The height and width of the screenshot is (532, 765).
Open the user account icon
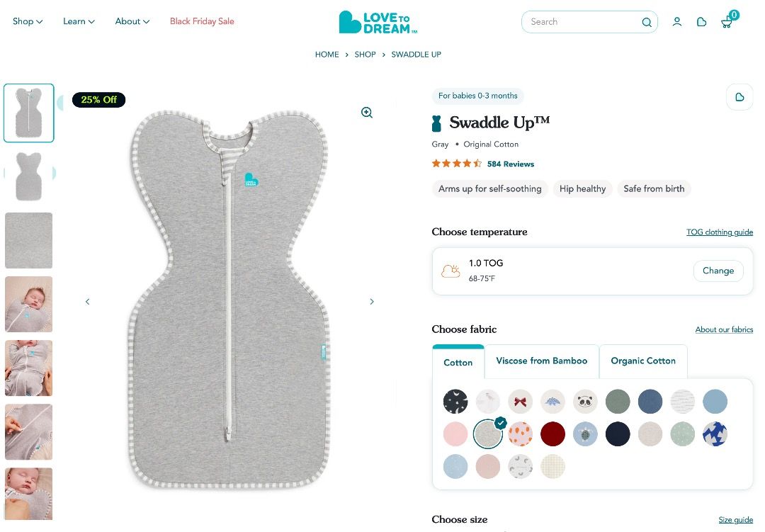(x=677, y=22)
